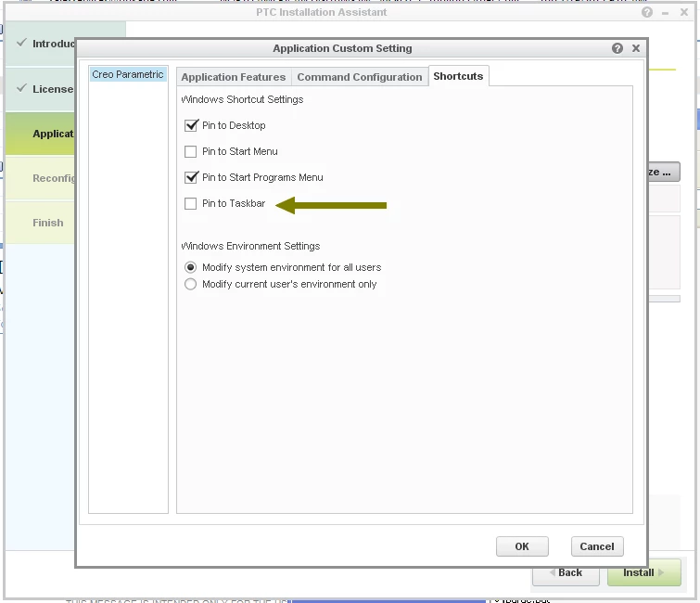The image size is (700, 603).
Task: Click Install in PTC Installation Assistant
Action: (x=643, y=576)
